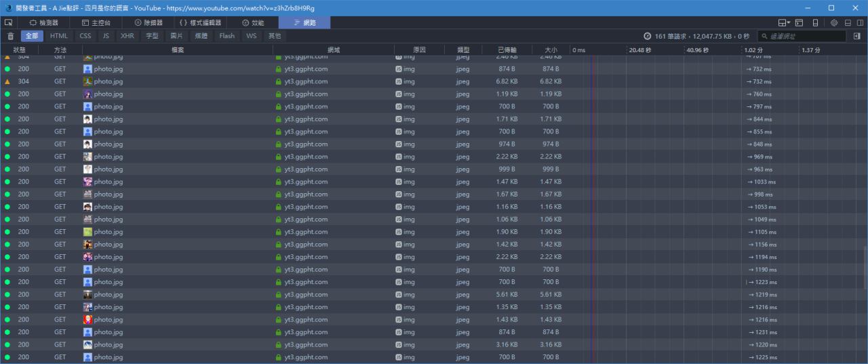This screenshot has width=868, height=364.
Task: Toggle the WS filter
Action: click(x=251, y=36)
